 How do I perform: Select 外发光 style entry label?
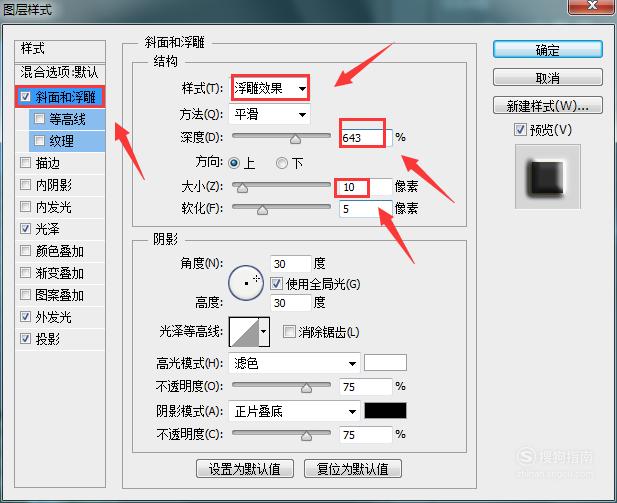54,317
